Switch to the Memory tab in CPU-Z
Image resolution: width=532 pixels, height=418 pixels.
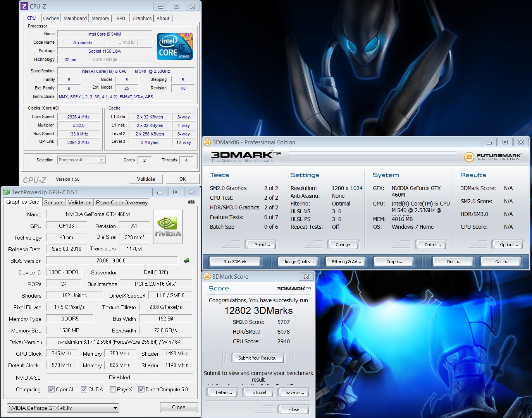(x=100, y=18)
